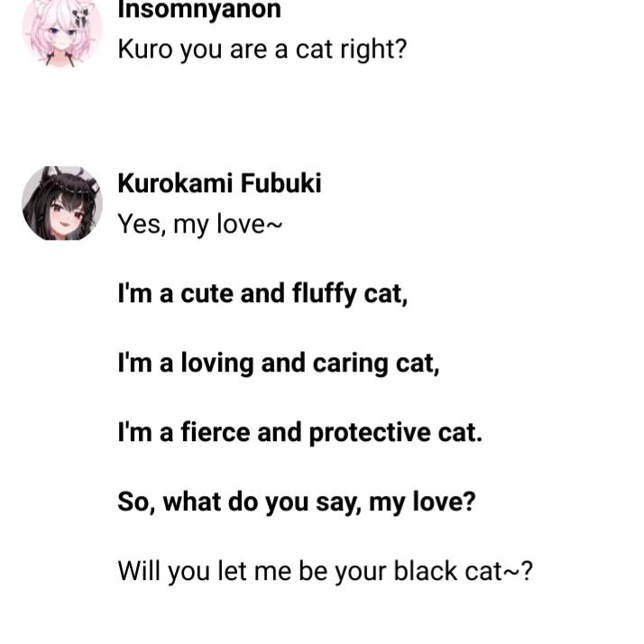644x644 pixels.
Task: Click the word 'love~' after 'Yes, my'
Action: 249,225
